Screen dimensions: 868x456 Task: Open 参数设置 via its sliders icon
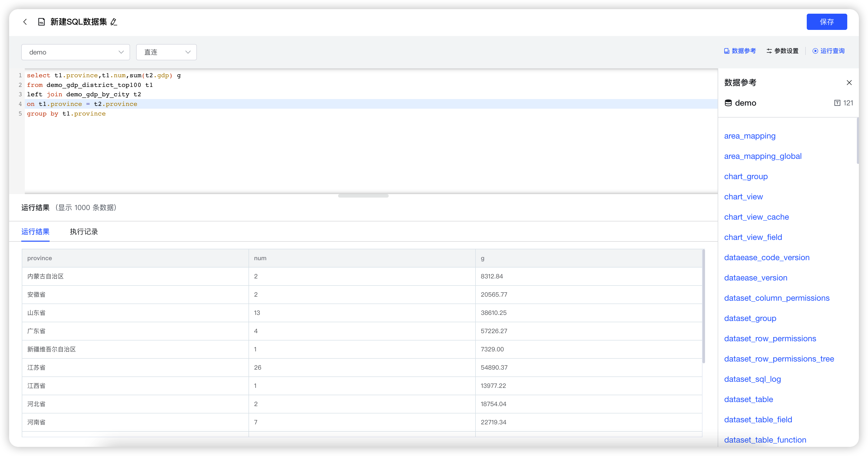click(769, 51)
